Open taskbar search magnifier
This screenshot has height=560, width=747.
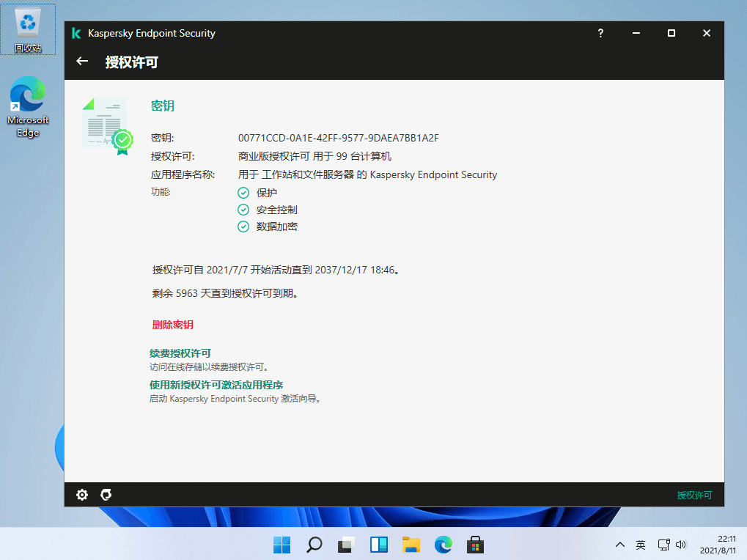click(314, 545)
